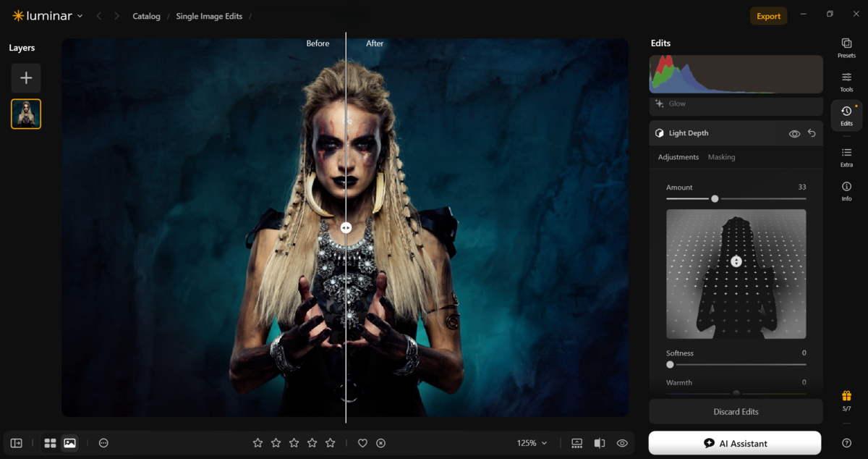The width and height of the screenshot is (868, 459).
Task: Switch to the Masking tab
Action: point(721,157)
